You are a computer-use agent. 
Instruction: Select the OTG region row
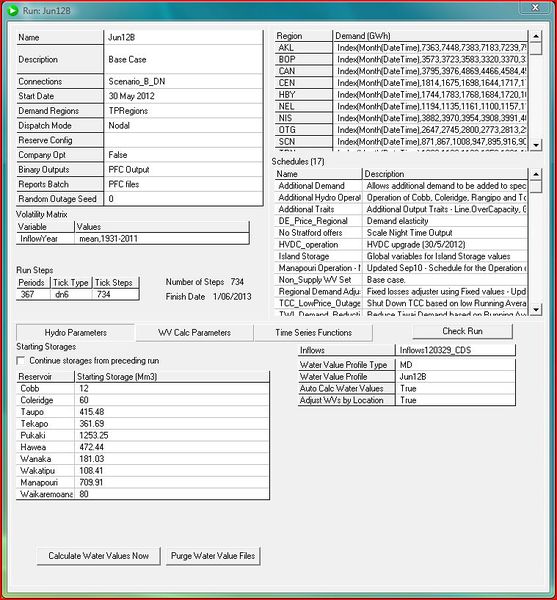401,130
